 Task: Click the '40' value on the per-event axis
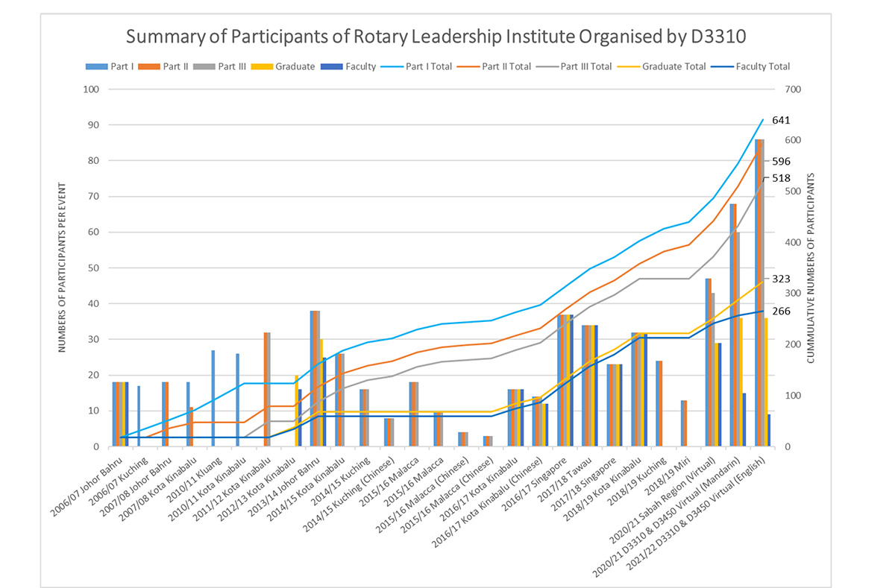coord(95,303)
